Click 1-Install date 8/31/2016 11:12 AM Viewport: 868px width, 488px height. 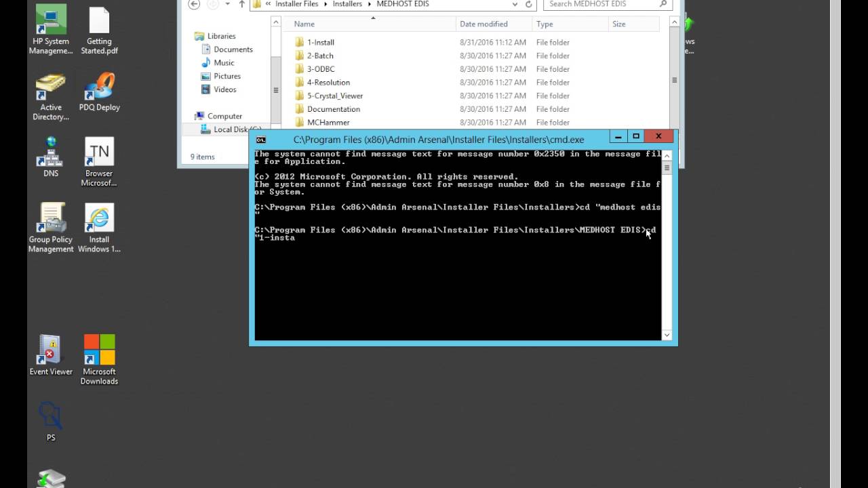click(493, 42)
